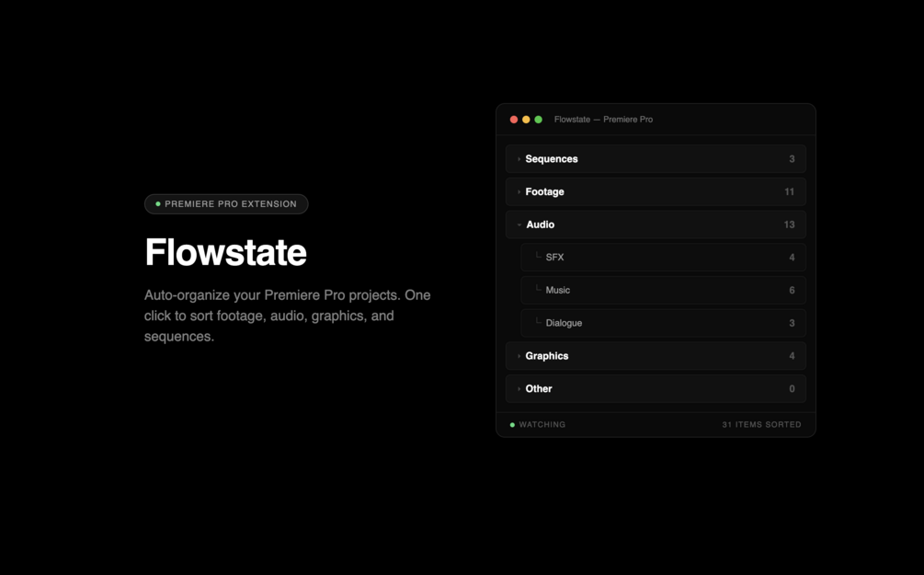The height and width of the screenshot is (575, 924).
Task: Click the Auto-organize description paragraph
Action: [x=288, y=316]
